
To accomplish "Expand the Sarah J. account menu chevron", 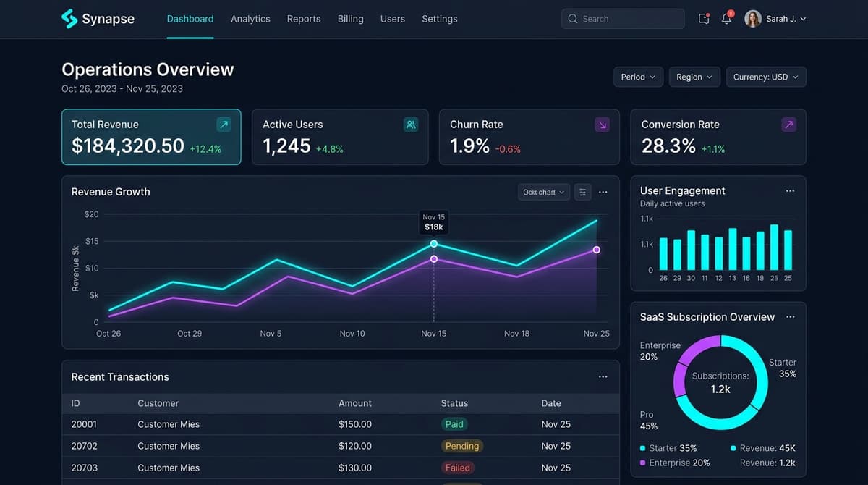I will click(x=803, y=19).
